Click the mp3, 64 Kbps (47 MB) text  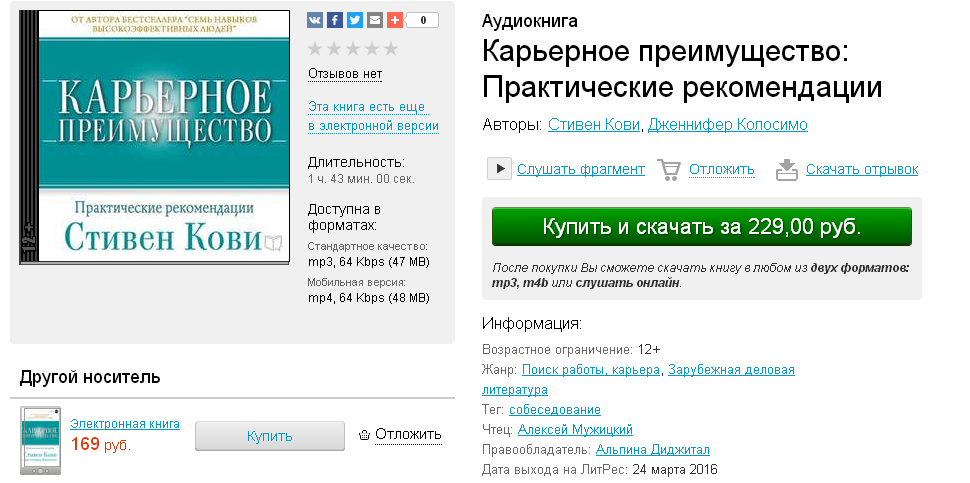tap(369, 262)
